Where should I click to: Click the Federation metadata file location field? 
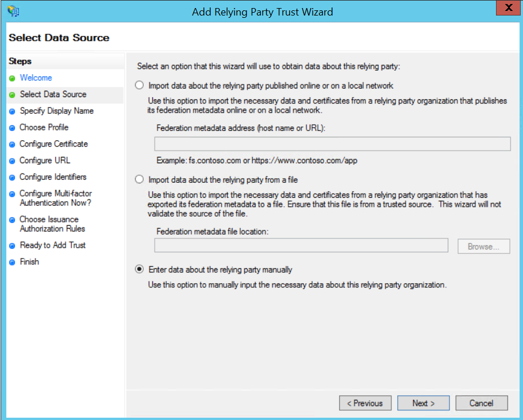click(x=301, y=245)
